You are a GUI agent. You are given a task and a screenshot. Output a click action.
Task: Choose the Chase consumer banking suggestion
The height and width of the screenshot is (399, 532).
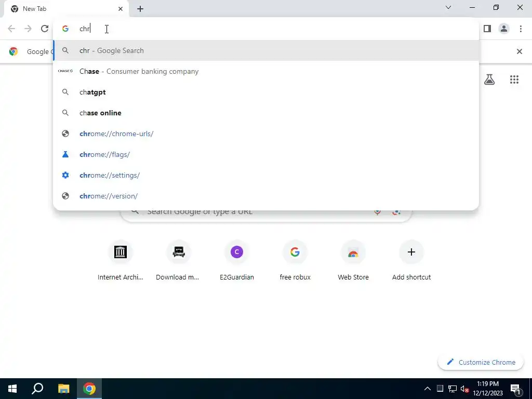(266, 71)
